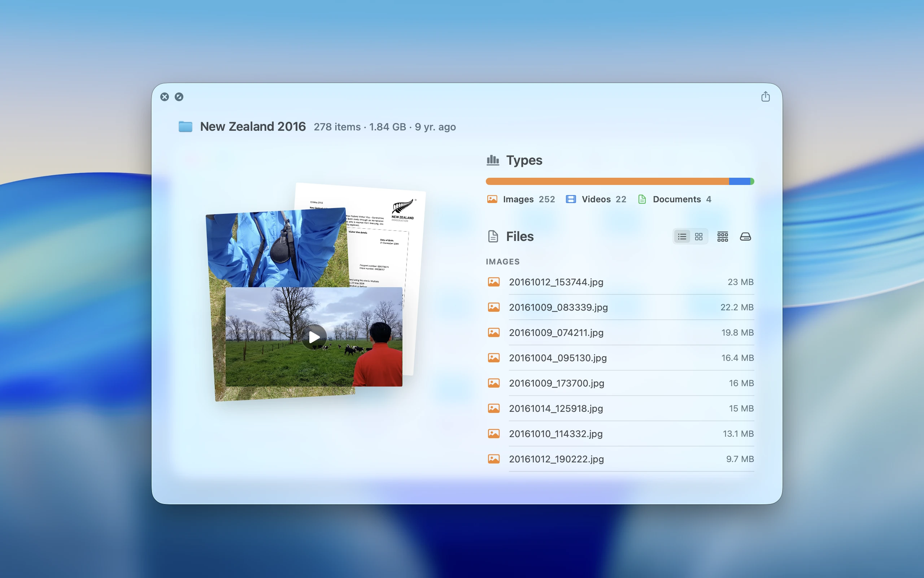Click the 16 MB size value

[x=741, y=383]
